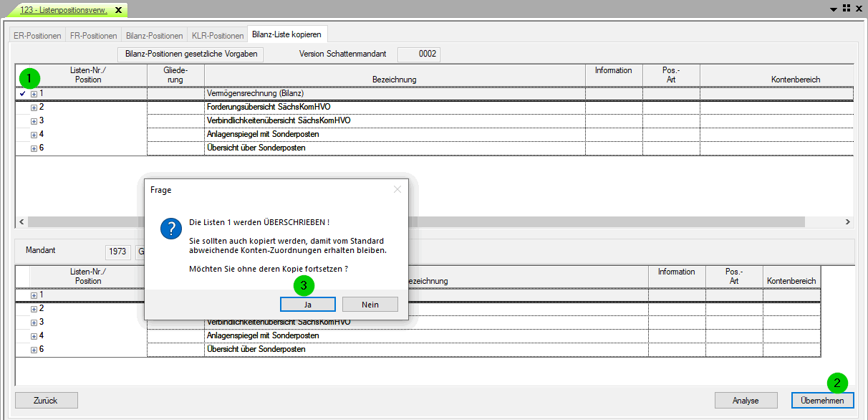868x420 pixels.
Task: Click the window grid layout icon
Action: [x=846, y=8]
